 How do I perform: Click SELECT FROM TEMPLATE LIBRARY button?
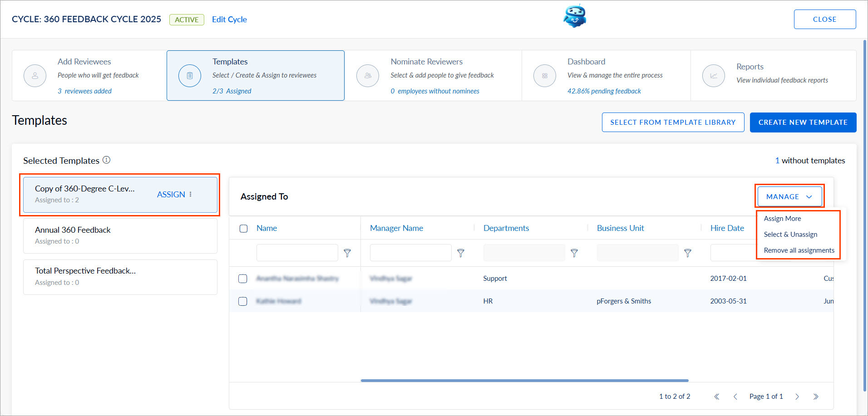click(673, 122)
